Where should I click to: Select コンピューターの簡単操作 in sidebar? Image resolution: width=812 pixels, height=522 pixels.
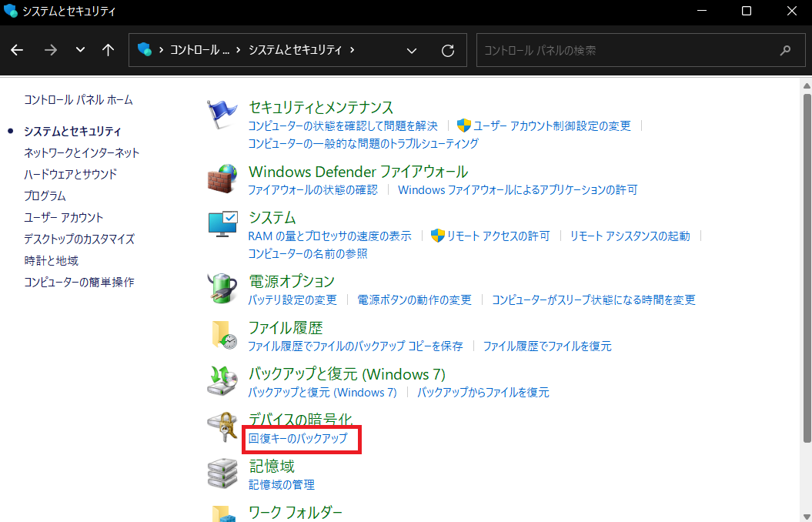(79, 283)
